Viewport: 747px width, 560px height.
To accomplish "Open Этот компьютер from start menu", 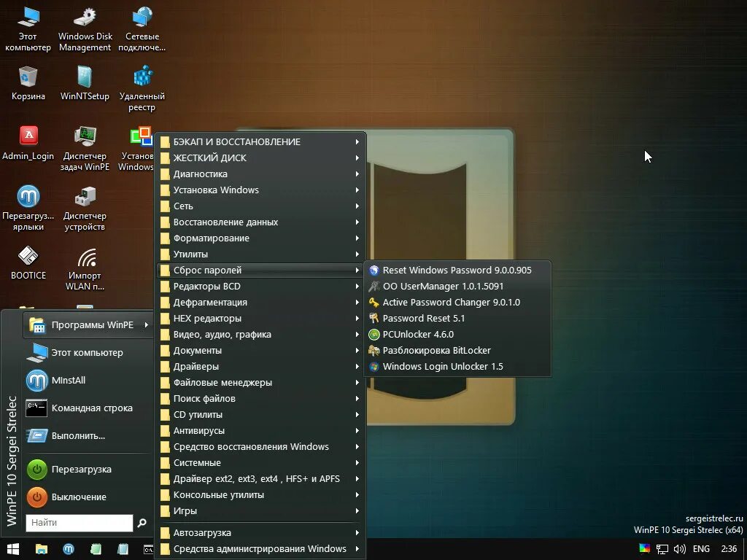I will [x=88, y=352].
